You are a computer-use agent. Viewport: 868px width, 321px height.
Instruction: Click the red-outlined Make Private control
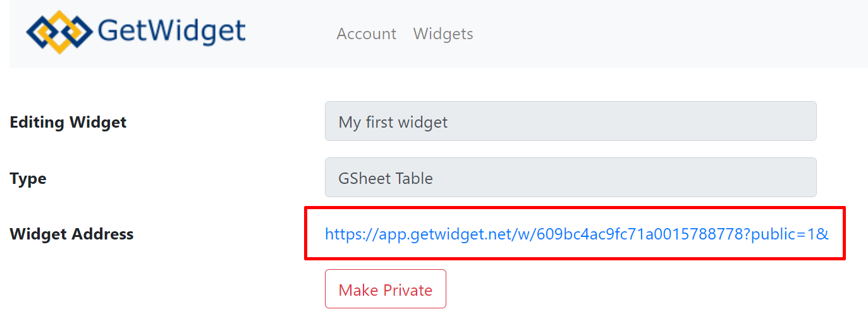tap(386, 289)
